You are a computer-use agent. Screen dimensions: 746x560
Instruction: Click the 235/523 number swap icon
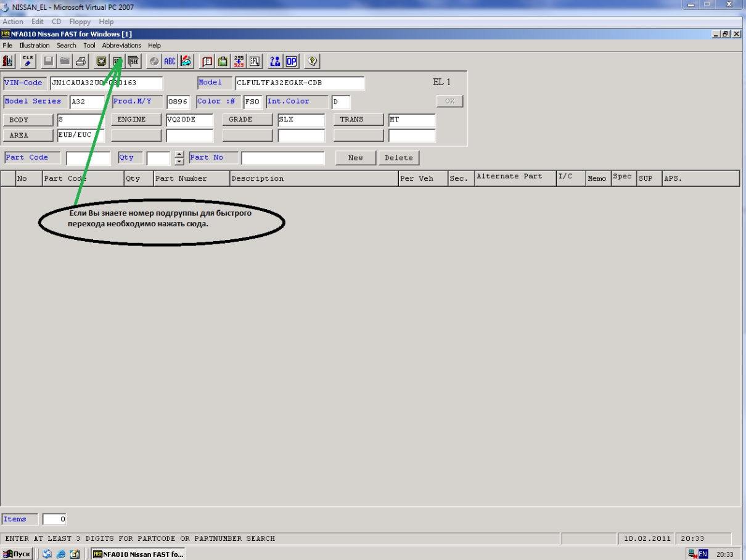click(x=239, y=61)
